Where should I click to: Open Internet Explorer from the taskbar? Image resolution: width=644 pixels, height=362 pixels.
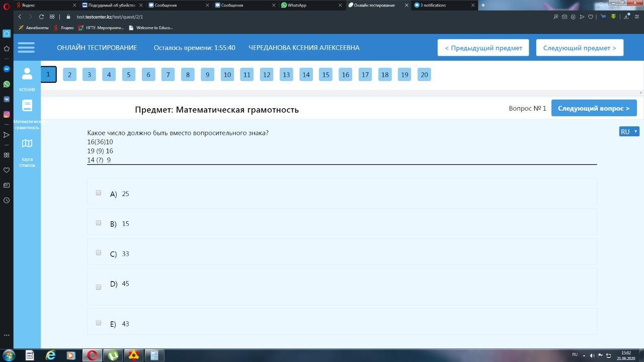50,355
